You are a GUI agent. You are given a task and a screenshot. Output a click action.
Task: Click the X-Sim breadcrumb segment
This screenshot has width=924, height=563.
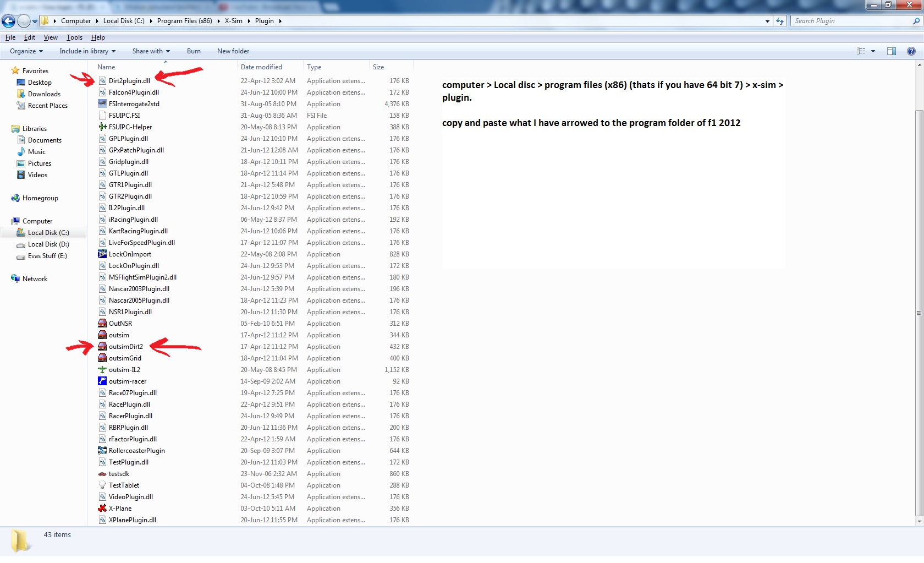pyautogui.click(x=233, y=21)
